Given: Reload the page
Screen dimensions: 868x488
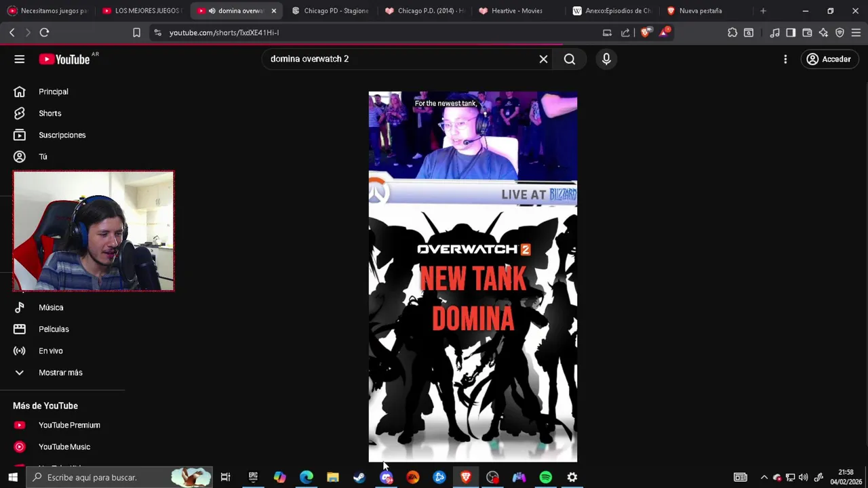Looking at the screenshot, I should coord(44,33).
